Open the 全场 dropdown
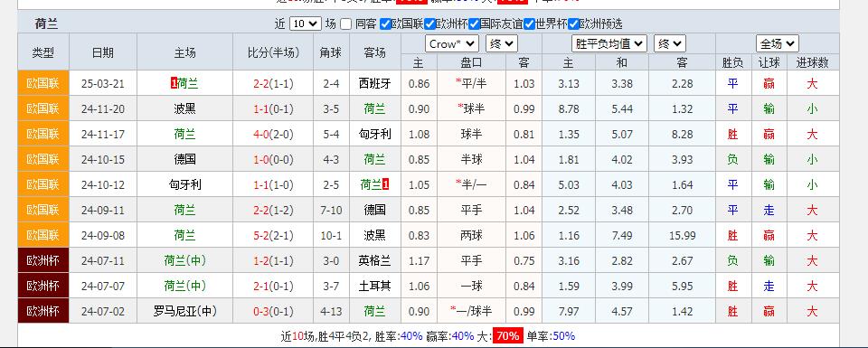The image size is (868, 348). click(778, 43)
